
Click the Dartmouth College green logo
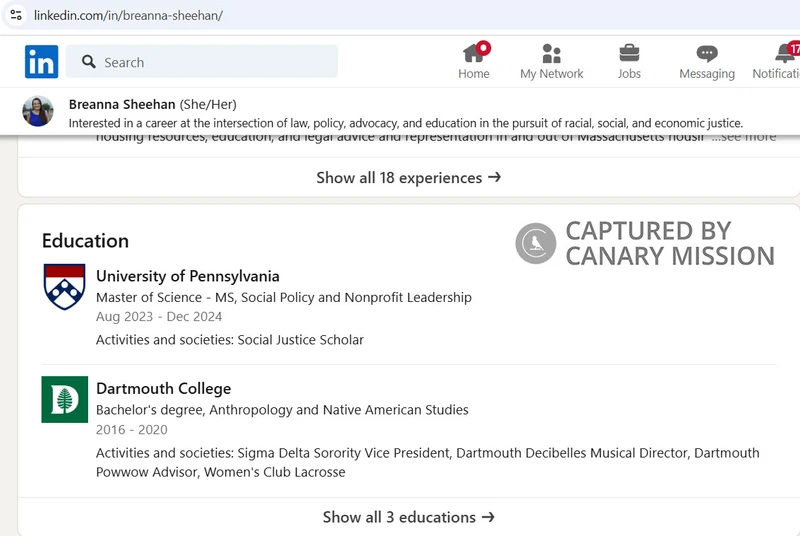pos(64,399)
